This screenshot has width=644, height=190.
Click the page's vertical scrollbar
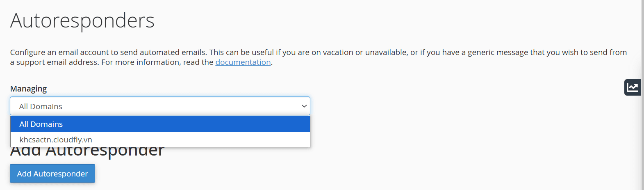(642, 94)
